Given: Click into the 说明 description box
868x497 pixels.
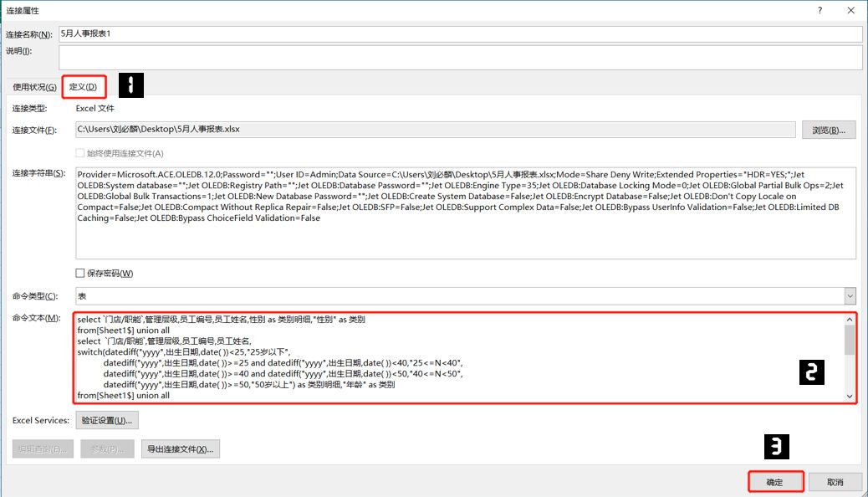Looking at the screenshot, I should [x=460, y=57].
